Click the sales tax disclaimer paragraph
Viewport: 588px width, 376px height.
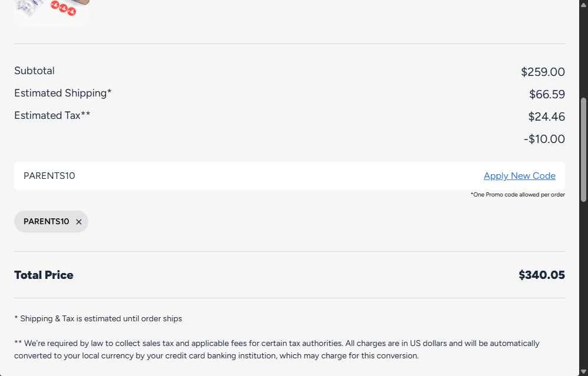(x=277, y=350)
